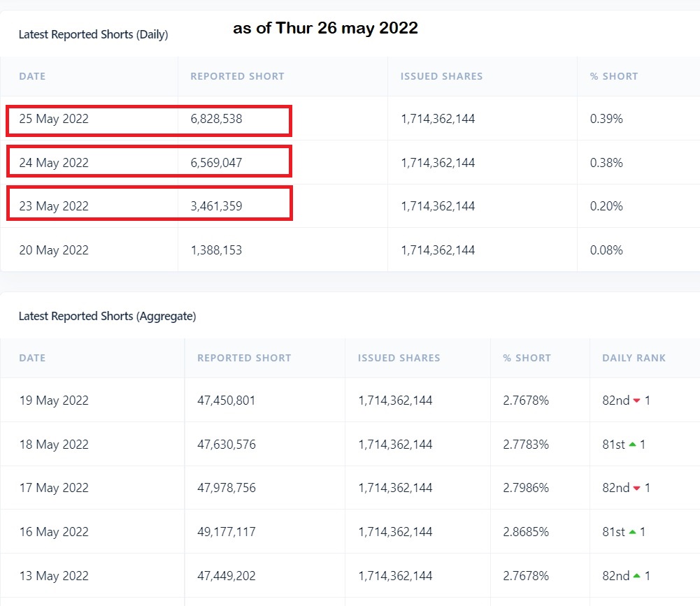Click issued shares value in 20 May row

click(438, 250)
